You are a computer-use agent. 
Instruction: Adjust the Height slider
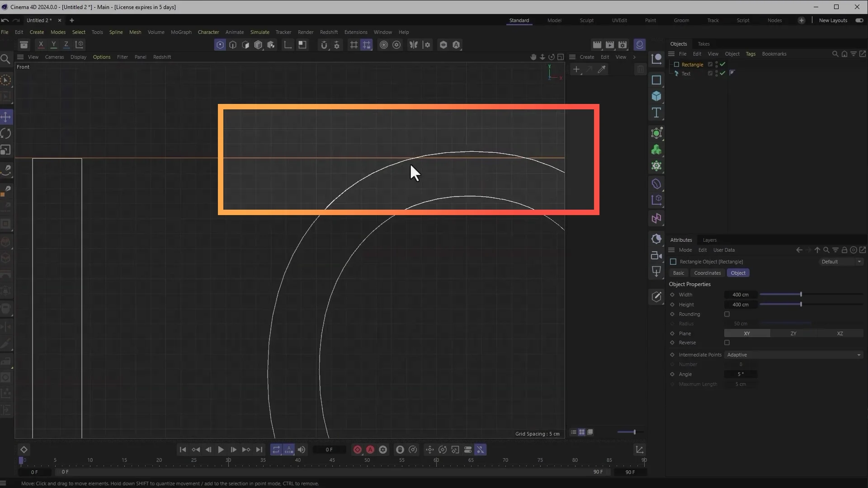[811, 305]
